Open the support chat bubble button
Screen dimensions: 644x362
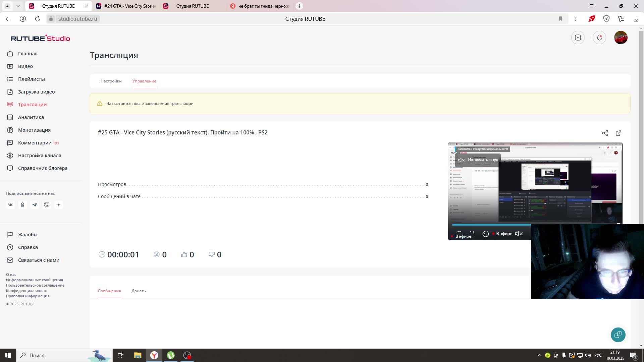tap(618, 335)
